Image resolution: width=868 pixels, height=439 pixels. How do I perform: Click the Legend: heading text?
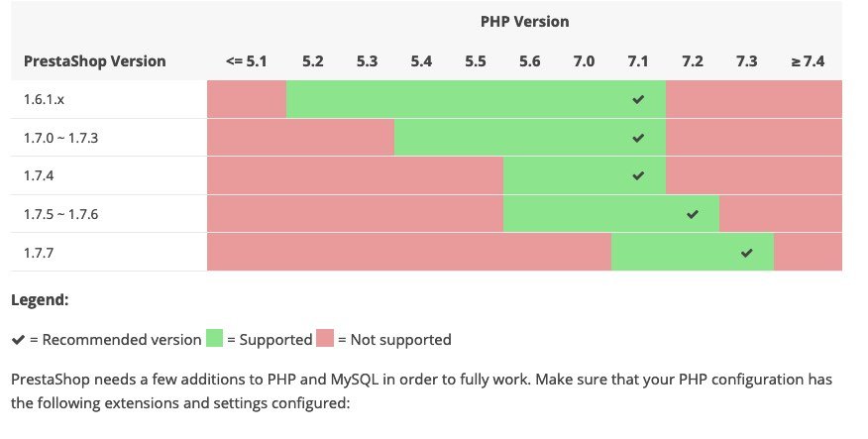coord(41,298)
